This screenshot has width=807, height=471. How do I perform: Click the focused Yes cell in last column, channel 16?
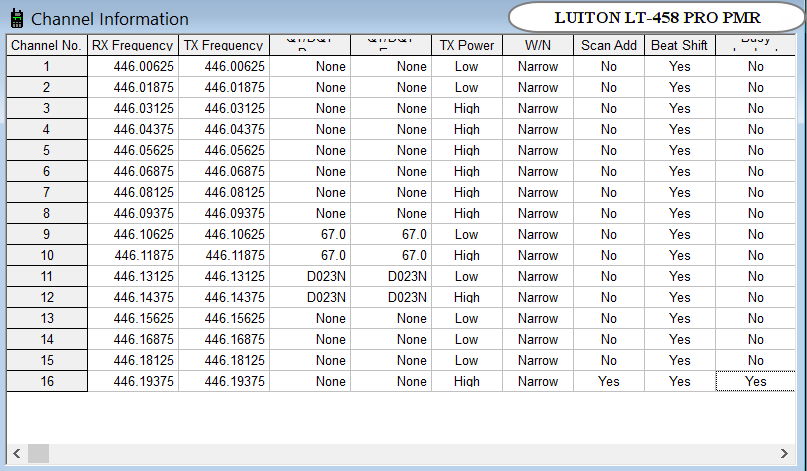click(756, 381)
